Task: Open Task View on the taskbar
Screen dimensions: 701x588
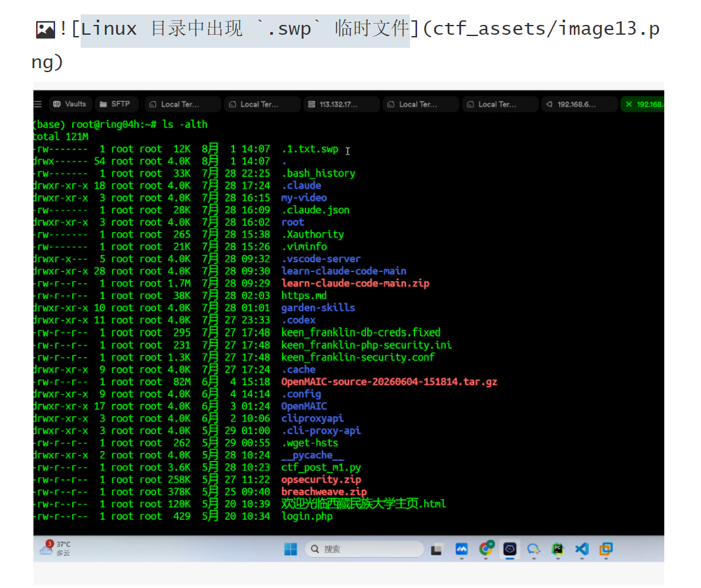Action: [x=436, y=549]
